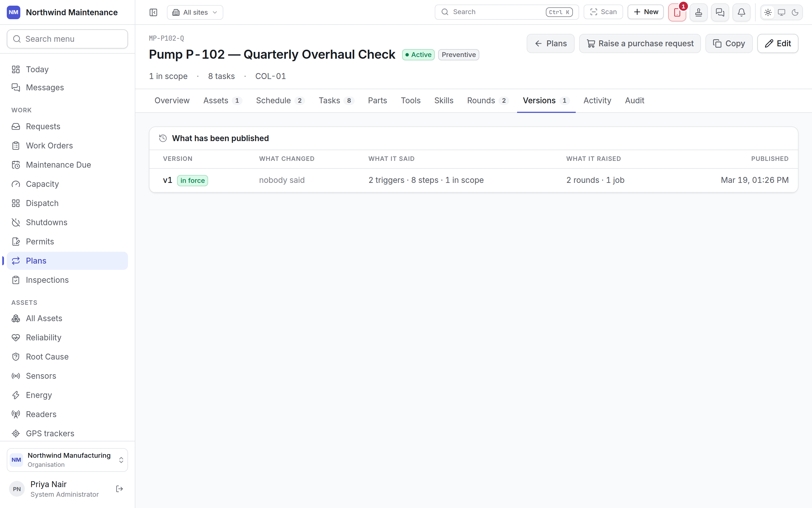Open the Tasks tab
The image size is (812, 508).
[x=336, y=100]
